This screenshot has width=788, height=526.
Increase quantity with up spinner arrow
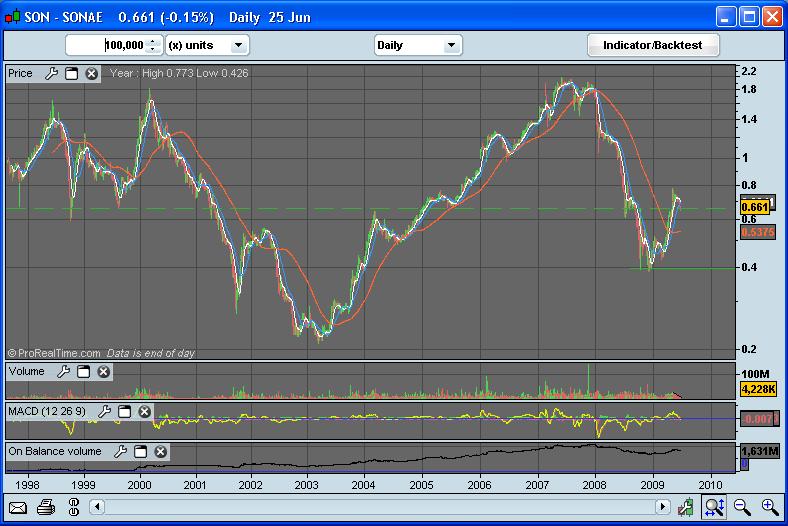tap(153, 41)
